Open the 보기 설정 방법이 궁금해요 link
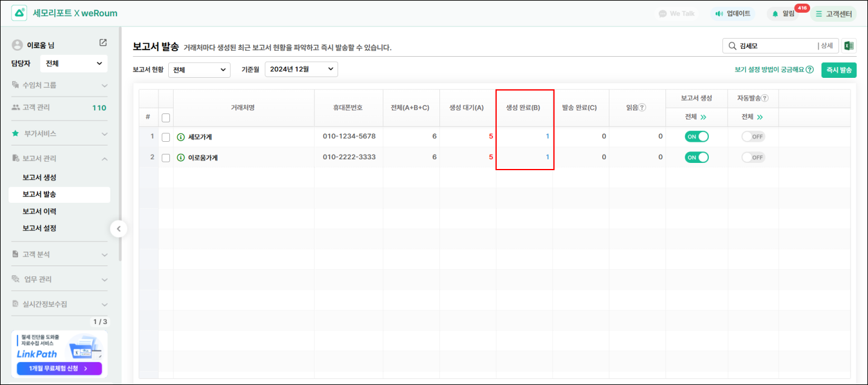This screenshot has width=868, height=385. [x=774, y=70]
